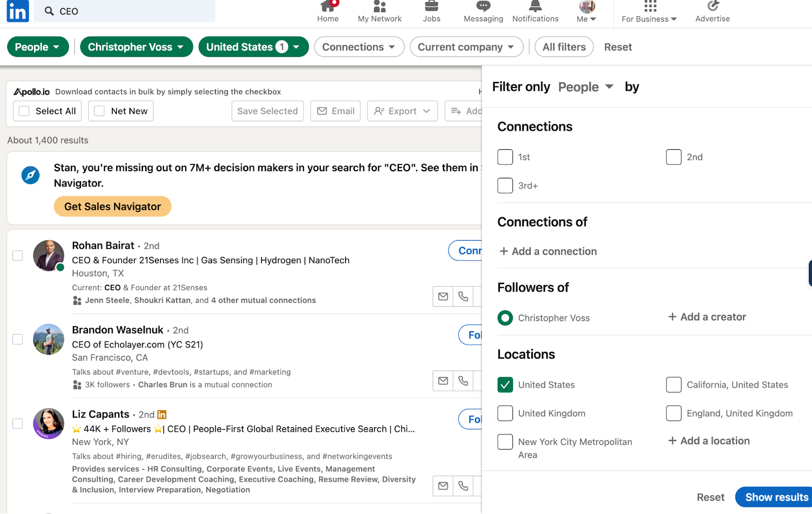Open Rohan Bairat's profile photo
Viewport: 812px width, 514px height.
pyautogui.click(x=49, y=255)
